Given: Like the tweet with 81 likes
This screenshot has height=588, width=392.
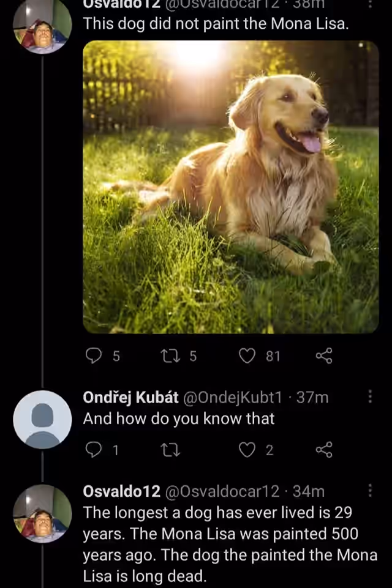Looking at the screenshot, I should pos(247,355).
